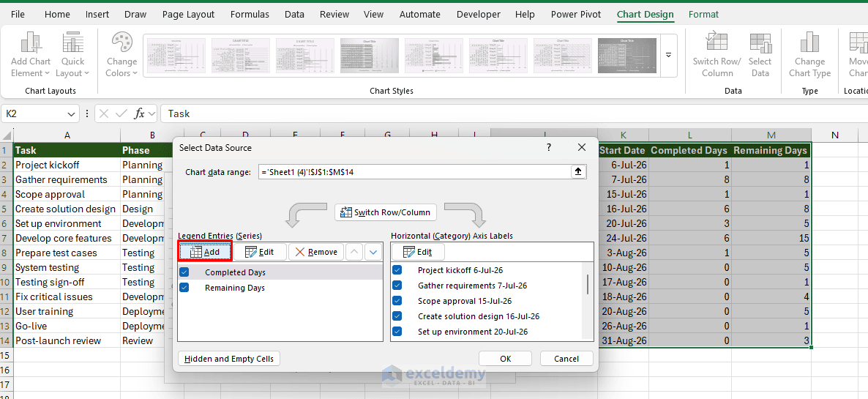
Task: Click the cell 'Gather requirements'
Action: [x=67, y=179]
